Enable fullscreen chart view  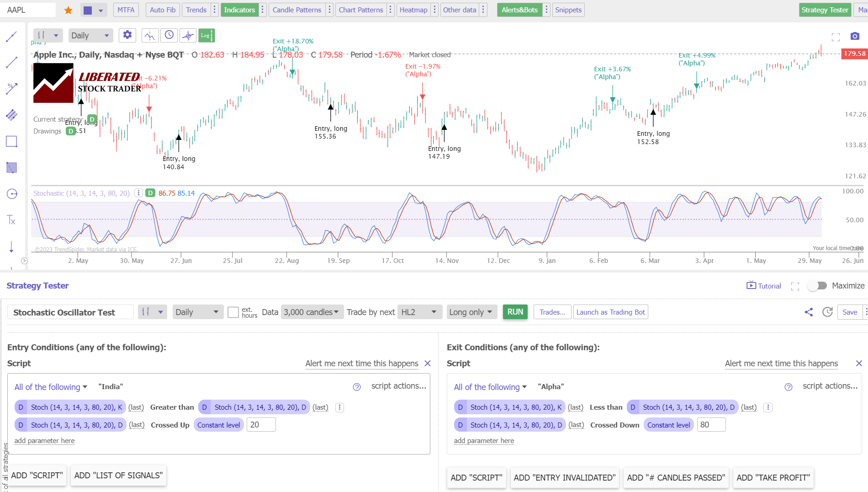pyautogui.click(x=836, y=37)
